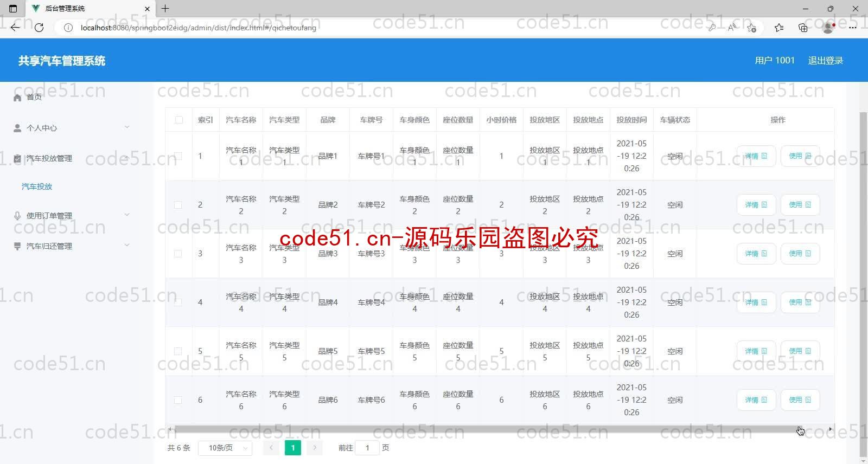Open 详情 for 汽车名称2 row
Screen dimensions: 868x464
756,205
